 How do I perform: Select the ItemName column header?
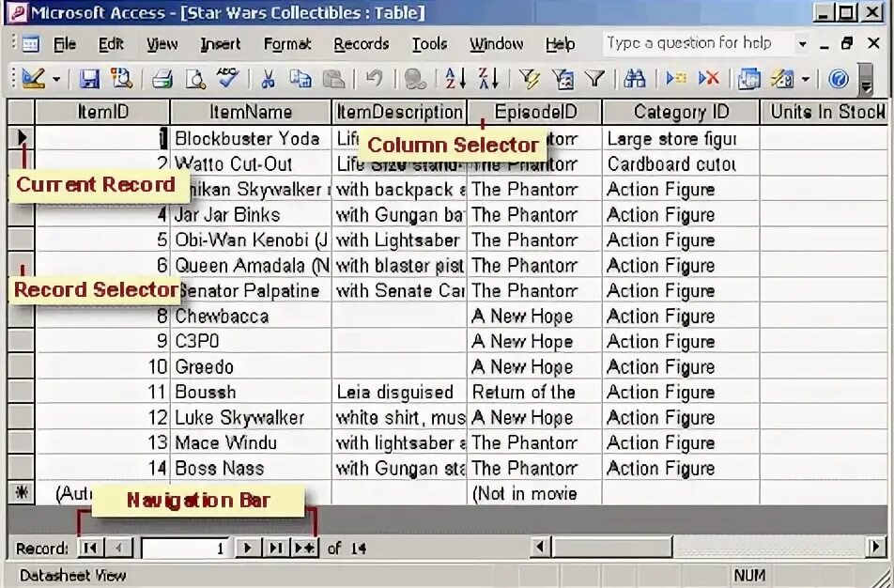pos(251,112)
